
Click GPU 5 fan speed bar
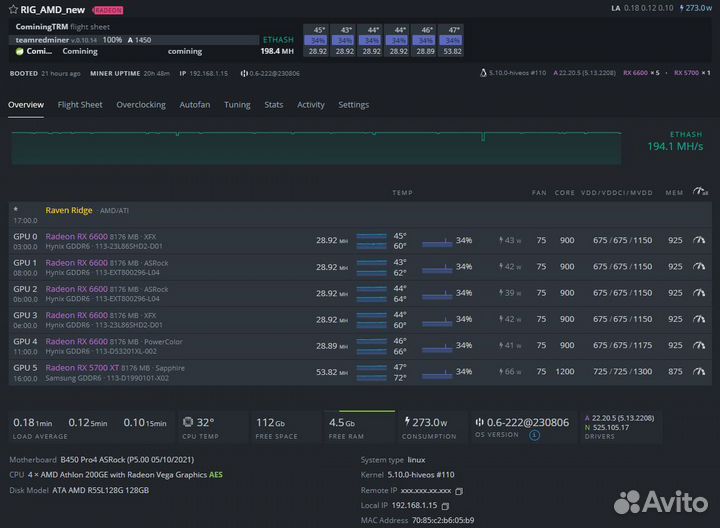[x=437, y=371]
